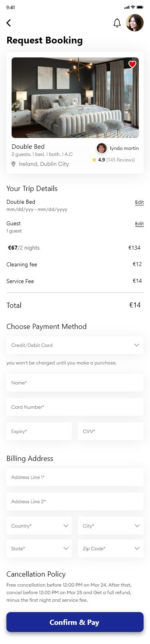The image size is (150, 644).
Task: Tap the back arrow icon
Action: (x=9, y=23)
